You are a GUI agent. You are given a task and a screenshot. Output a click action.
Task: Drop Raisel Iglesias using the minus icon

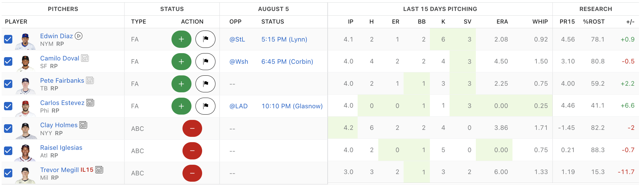click(192, 151)
